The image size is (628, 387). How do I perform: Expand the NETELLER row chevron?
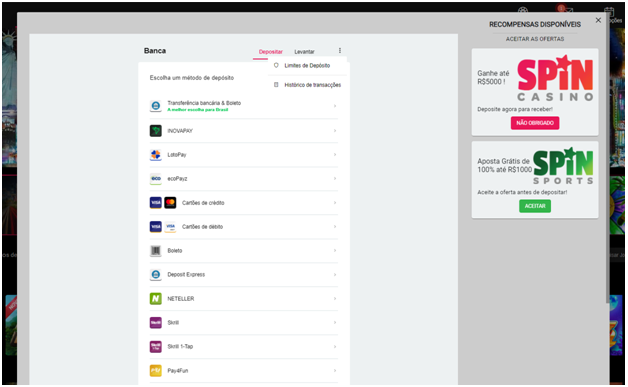coord(335,298)
